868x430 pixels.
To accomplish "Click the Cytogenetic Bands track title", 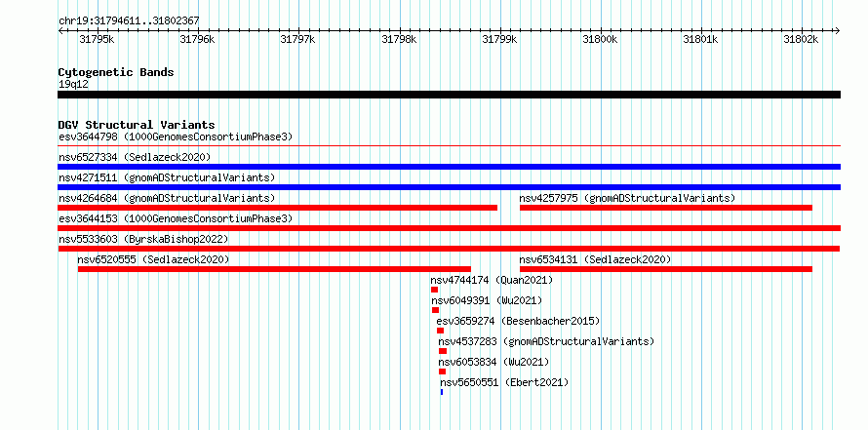I will 116,72.
